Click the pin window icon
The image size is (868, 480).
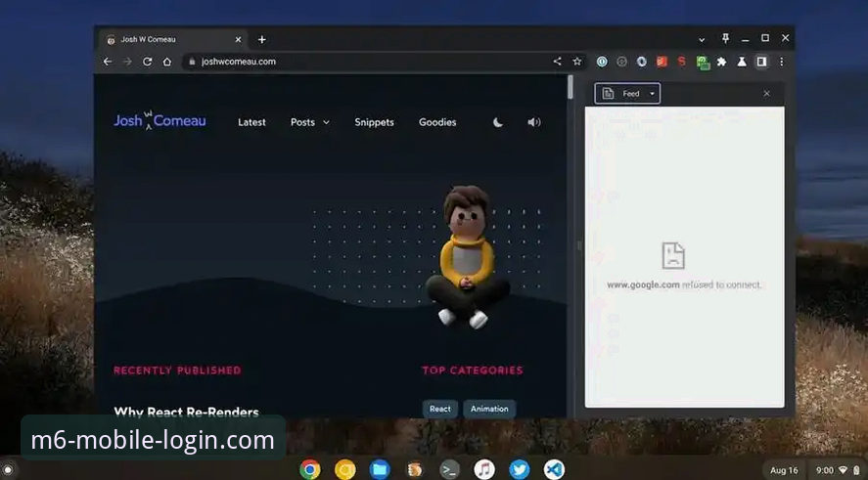click(725, 38)
